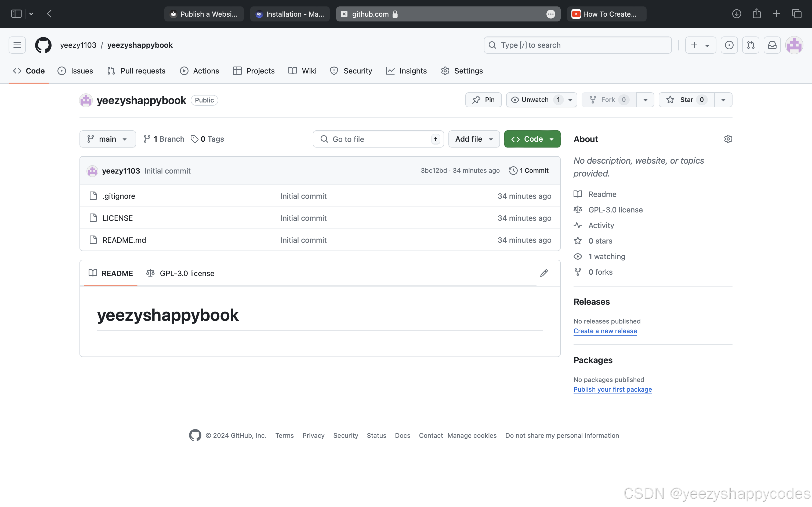Open the hamburger navigation menu
The image size is (812, 507).
17,45
